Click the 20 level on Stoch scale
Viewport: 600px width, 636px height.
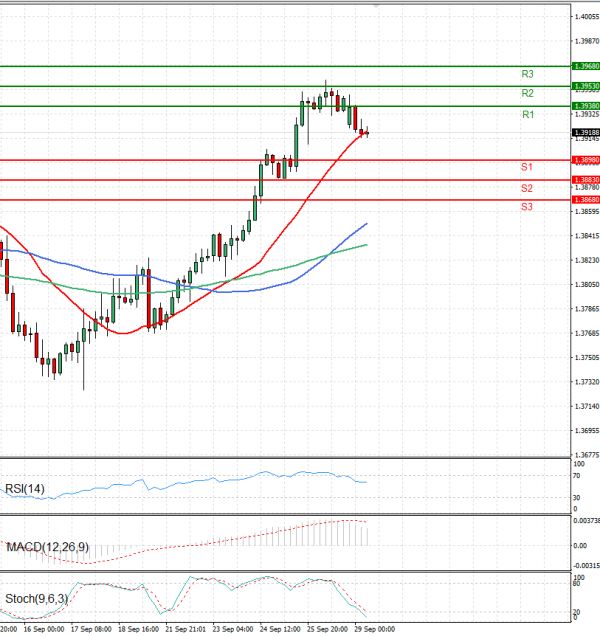click(576, 612)
